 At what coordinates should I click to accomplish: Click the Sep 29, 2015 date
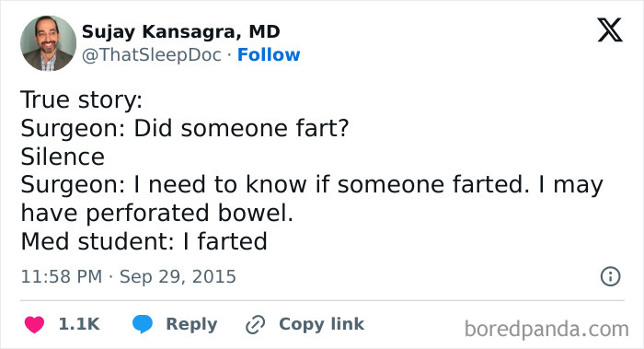tap(178, 277)
